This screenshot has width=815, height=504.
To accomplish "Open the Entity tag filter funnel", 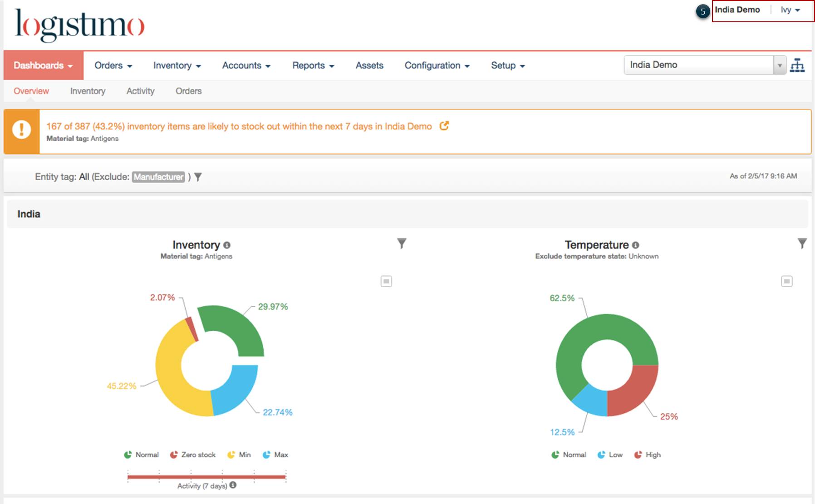I will pyautogui.click(x=198, y=177).
